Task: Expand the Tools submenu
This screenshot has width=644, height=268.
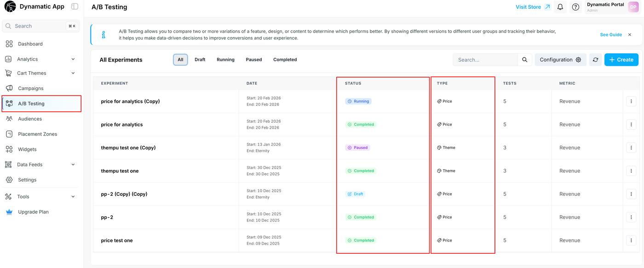Action: [x=73, y=197]
